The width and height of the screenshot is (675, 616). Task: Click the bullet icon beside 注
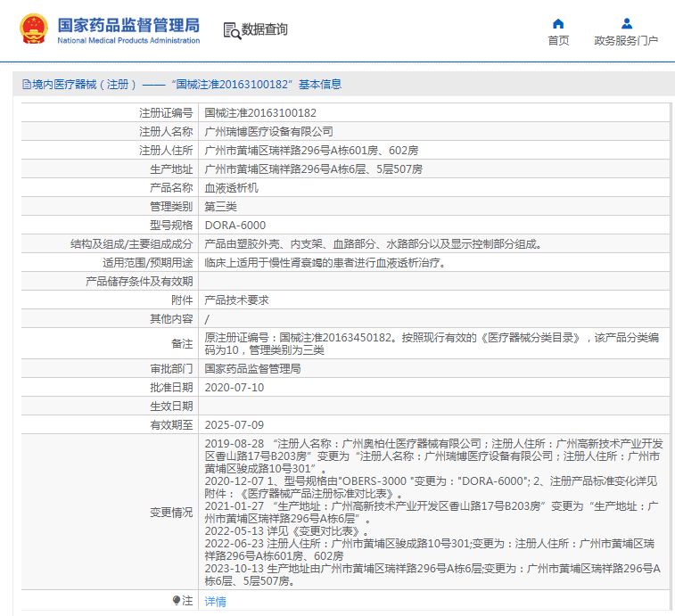click(x=177, y=601)
